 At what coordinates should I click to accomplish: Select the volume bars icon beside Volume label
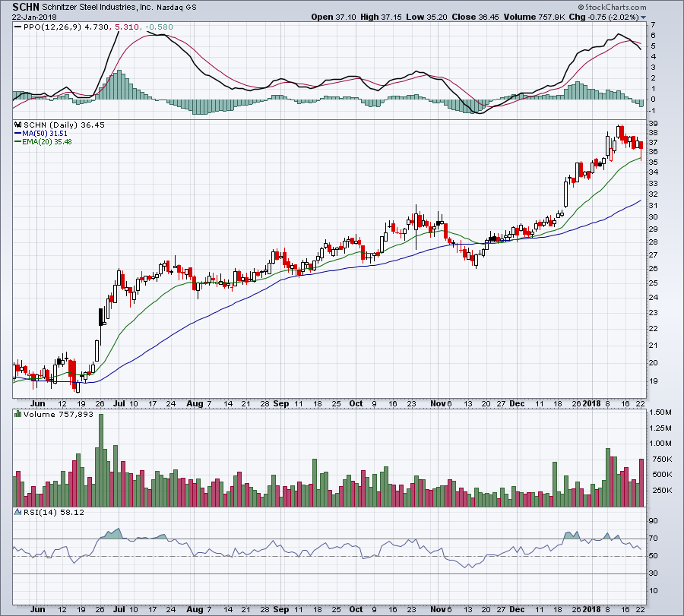coord(18,414)
